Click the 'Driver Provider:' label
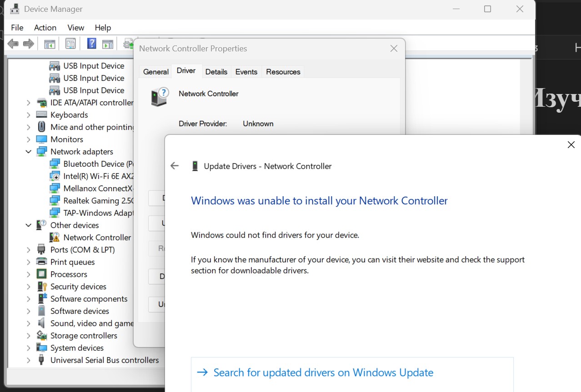The width and height of the screenshot is (581, 392). tap(203, 124)
